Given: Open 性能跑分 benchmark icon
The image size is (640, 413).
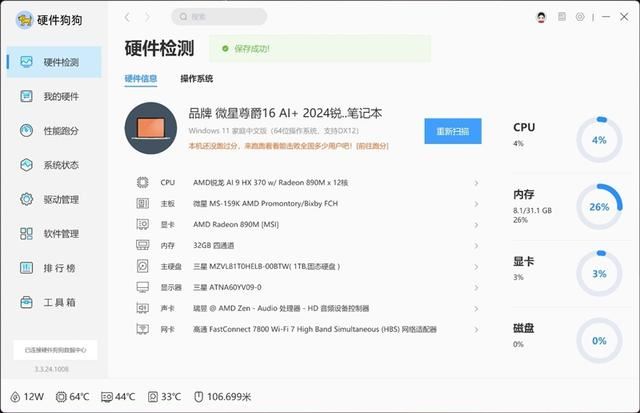Looking at the screenshot, I should (x=27, y=131).
